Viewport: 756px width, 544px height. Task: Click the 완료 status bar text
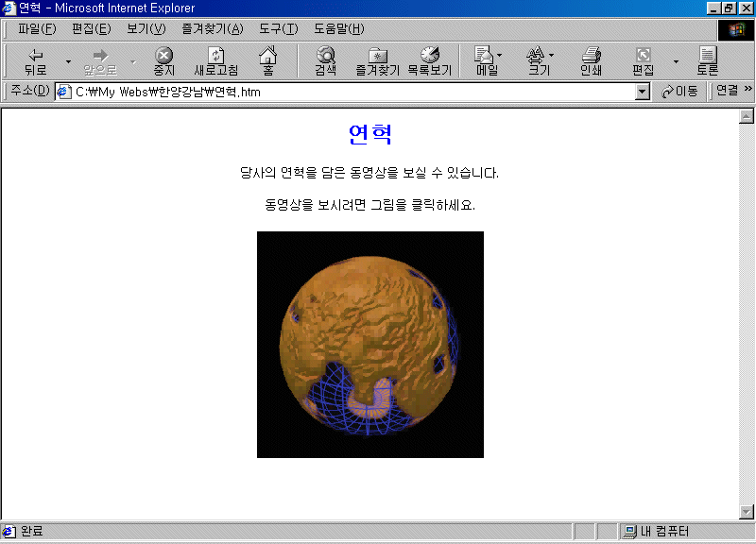[32, 532]
